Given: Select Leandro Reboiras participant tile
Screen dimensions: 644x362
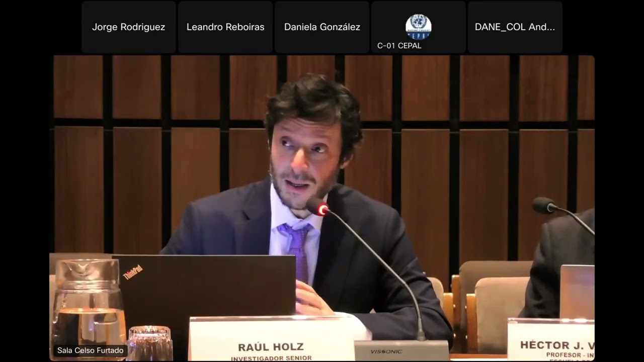Looking at the screenshot, I should coord(225,27).
